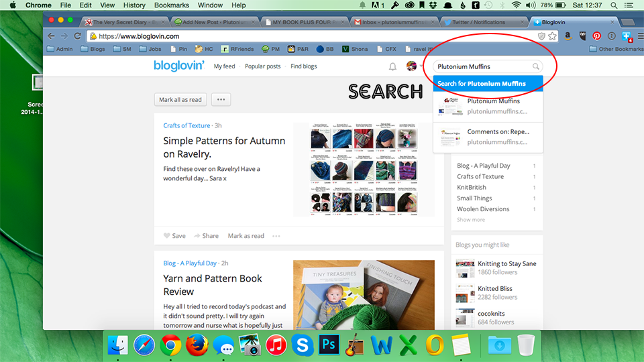Open the Simple Patterns for Autumn post title
Screen dimensions: 644x362
[224, 147]
